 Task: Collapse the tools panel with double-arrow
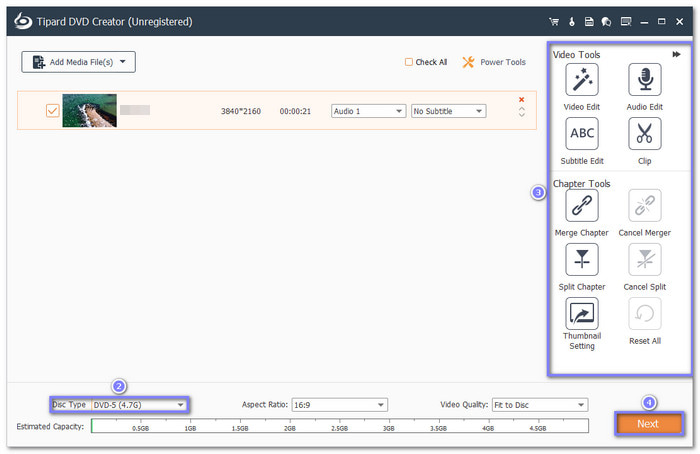676,54
